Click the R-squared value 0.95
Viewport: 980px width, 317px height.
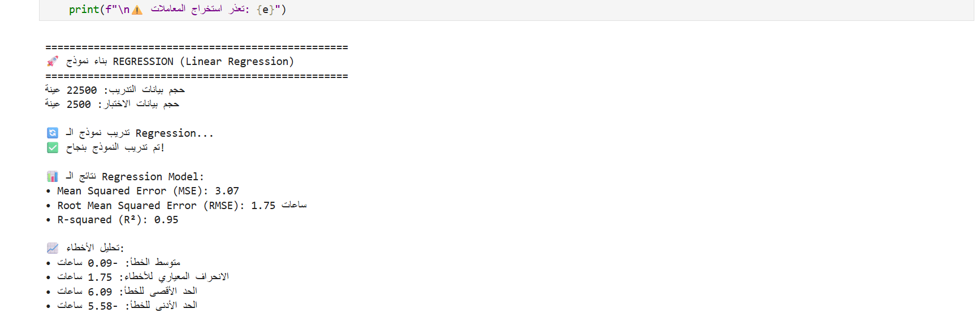click(x=166, y=220)
